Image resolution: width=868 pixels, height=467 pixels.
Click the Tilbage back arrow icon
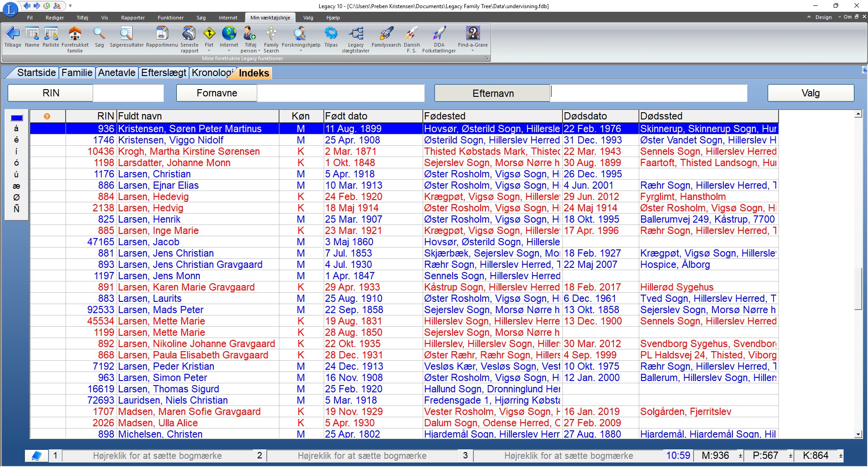tap(13, 34)
